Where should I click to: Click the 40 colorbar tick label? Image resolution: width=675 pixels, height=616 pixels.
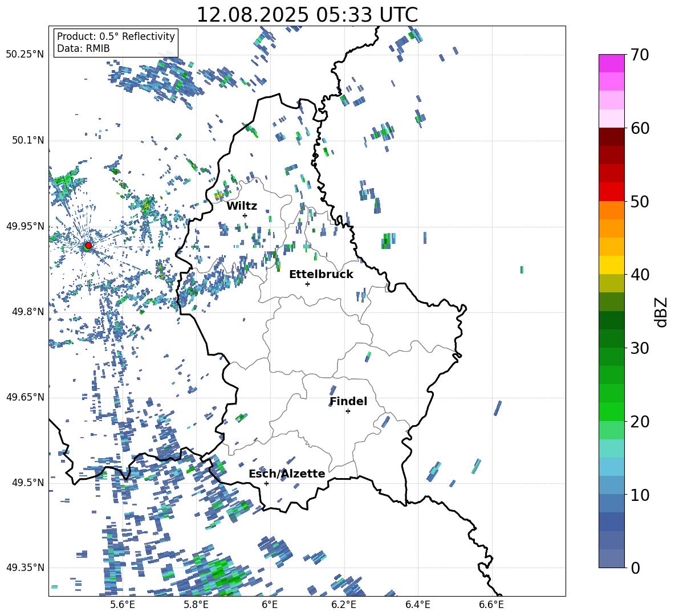click(x=640, y=275)
